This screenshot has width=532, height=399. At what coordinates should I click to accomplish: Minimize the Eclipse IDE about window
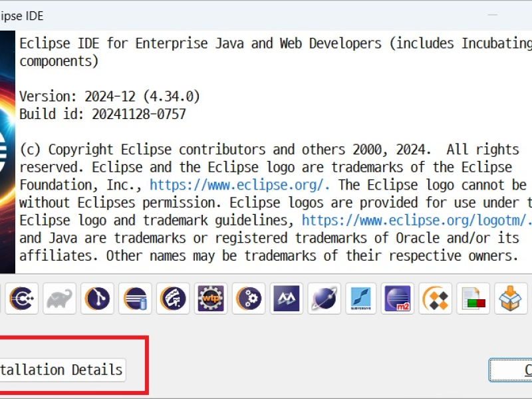(x=493, y=15)
